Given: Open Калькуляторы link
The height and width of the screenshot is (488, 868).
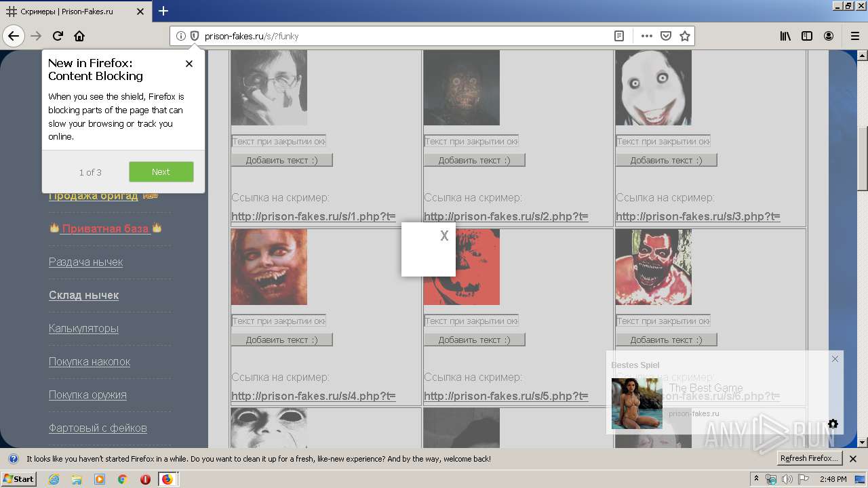Looking at the screenshot, I should pos(83,328).
